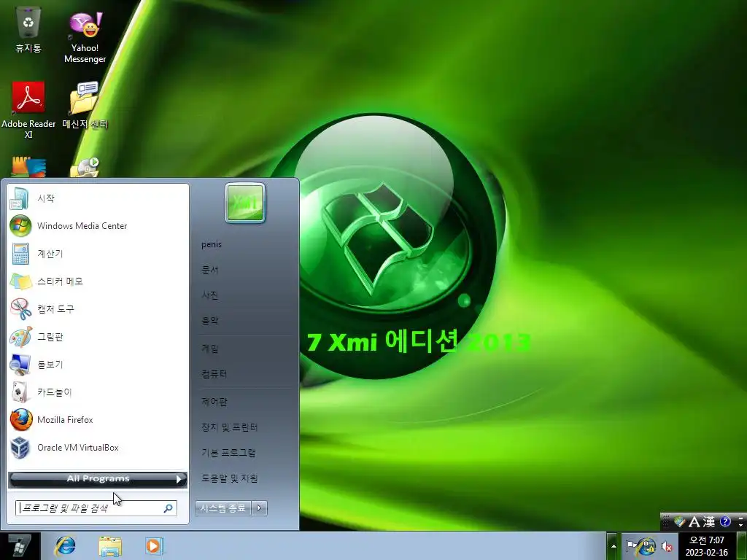
Task: Show hidden tray icons arrow
Action: pyautogui.click(x=614, y=546)
